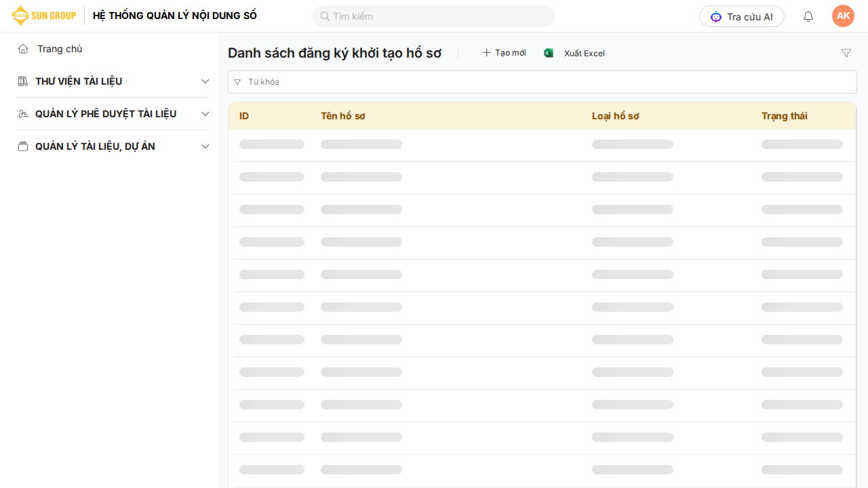Go to Trang chủ menu item
868x488 pixels.
60,49
